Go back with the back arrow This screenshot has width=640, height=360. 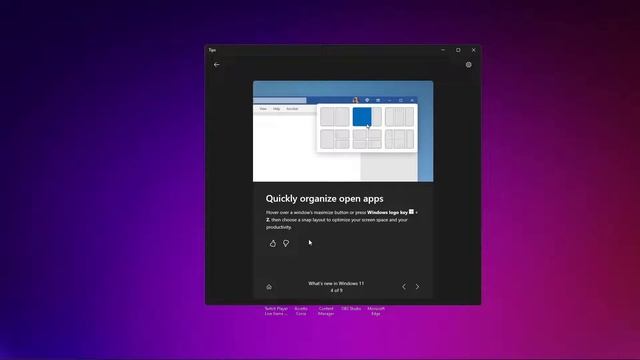(216, 64)
